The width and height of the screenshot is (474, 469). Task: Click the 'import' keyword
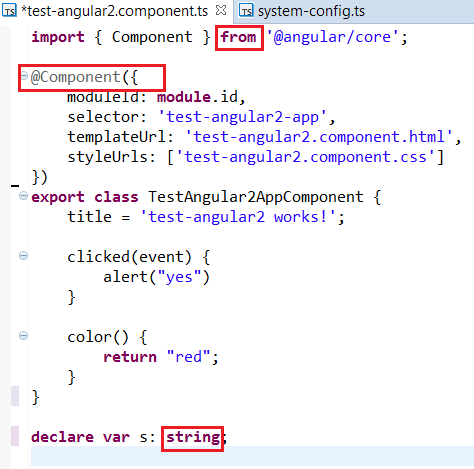pyautogui.click(x=58, y=37)
